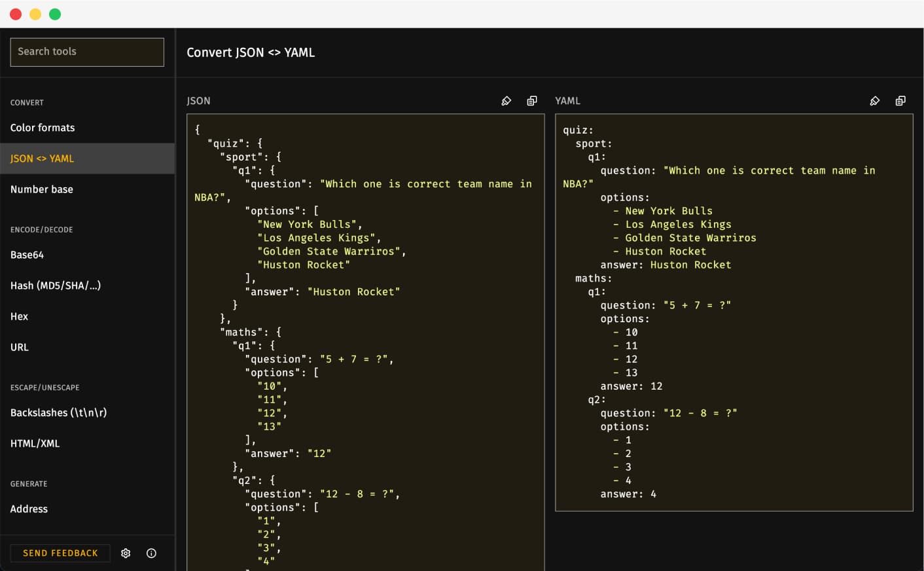Viewport: 924px width, 571px height.
Task: Open the URL encode/decode tool
Action: (x=87, y=347)
